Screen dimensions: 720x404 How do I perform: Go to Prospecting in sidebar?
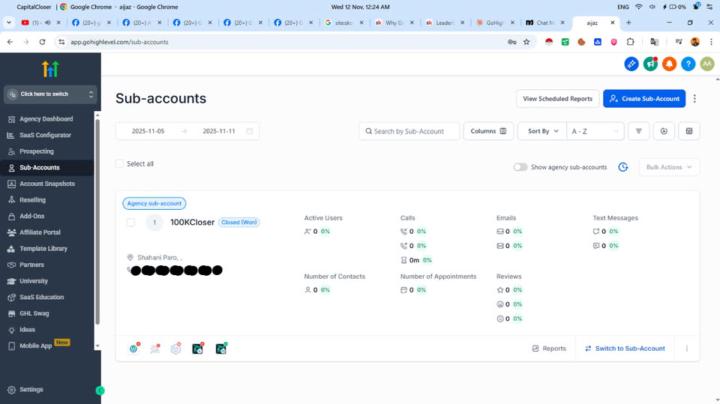click(36, 151)
